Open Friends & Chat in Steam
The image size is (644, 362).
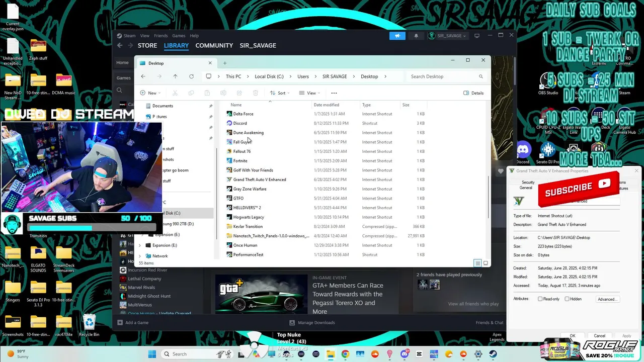[490, 323]
